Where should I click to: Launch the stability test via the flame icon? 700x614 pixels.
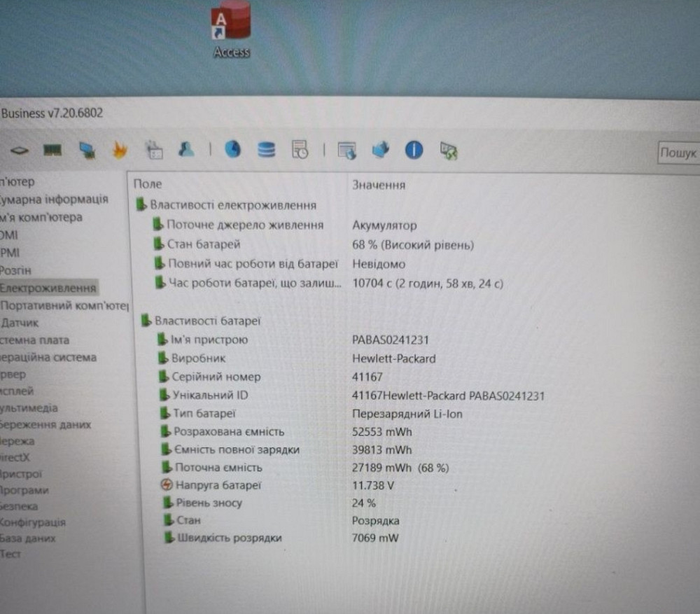pyautogui.click(x=119, y=149)
